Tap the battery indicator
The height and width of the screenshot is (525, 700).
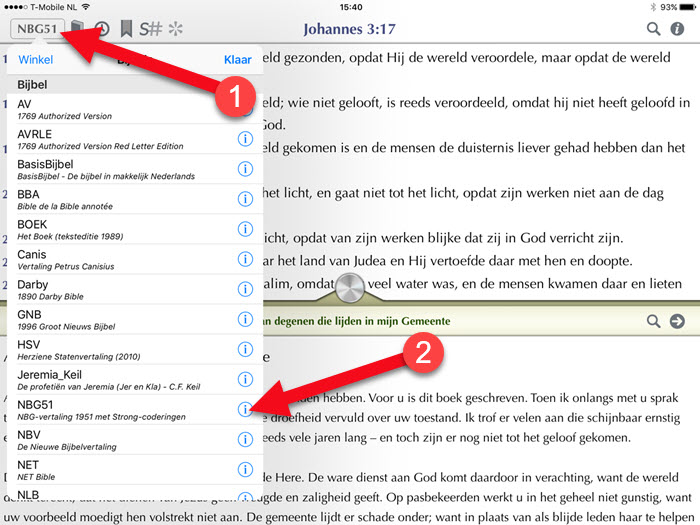click(x=688, y=7)
